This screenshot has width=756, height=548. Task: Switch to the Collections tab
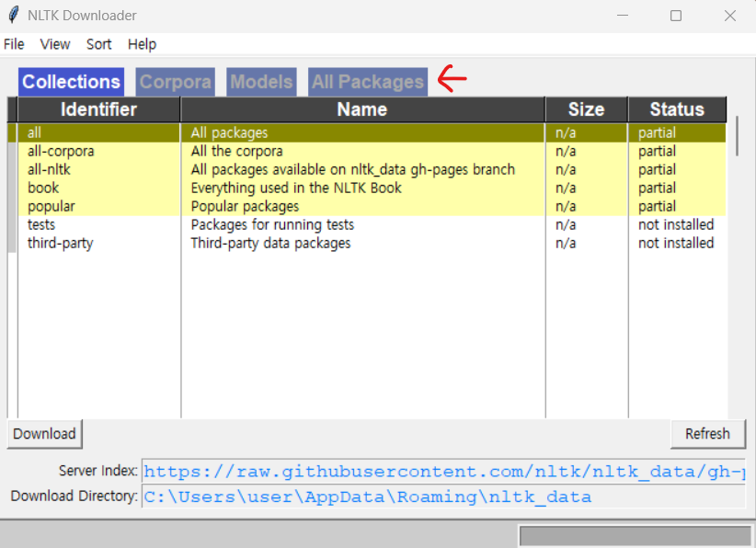(x=72, y=82)
